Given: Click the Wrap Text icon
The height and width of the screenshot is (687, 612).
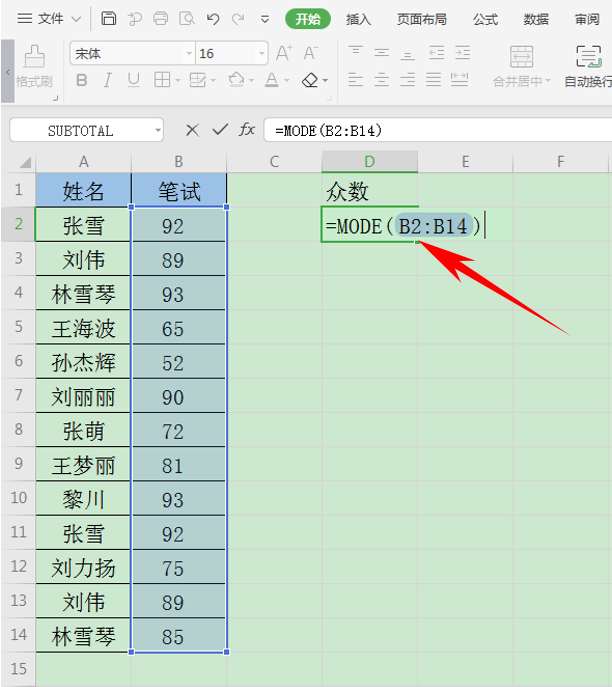Looking at the screenshot, I should pos(588,57).
